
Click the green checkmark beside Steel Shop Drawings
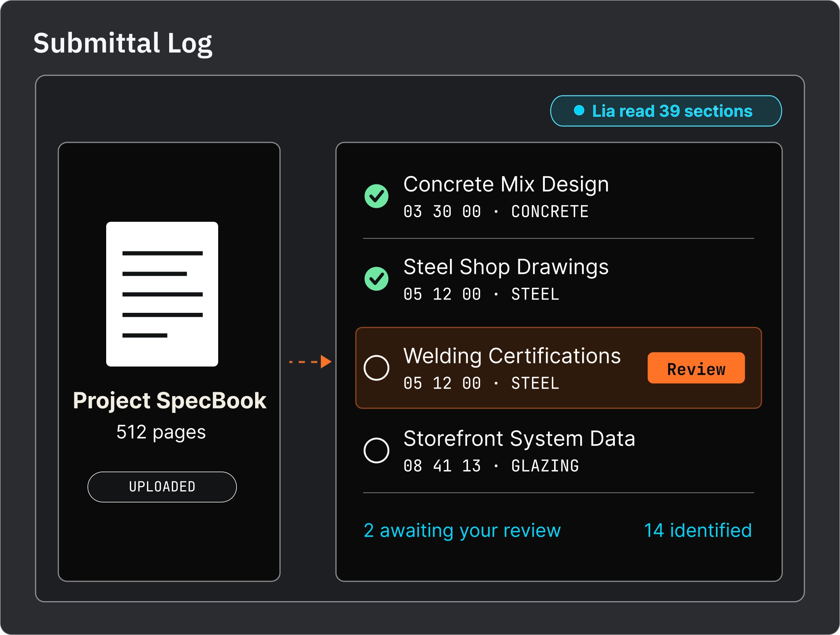(376, 279)
